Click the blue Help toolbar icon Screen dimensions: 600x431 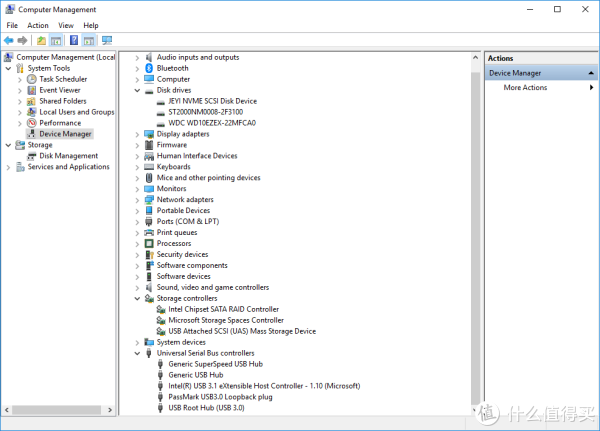(x=74, y=40)
